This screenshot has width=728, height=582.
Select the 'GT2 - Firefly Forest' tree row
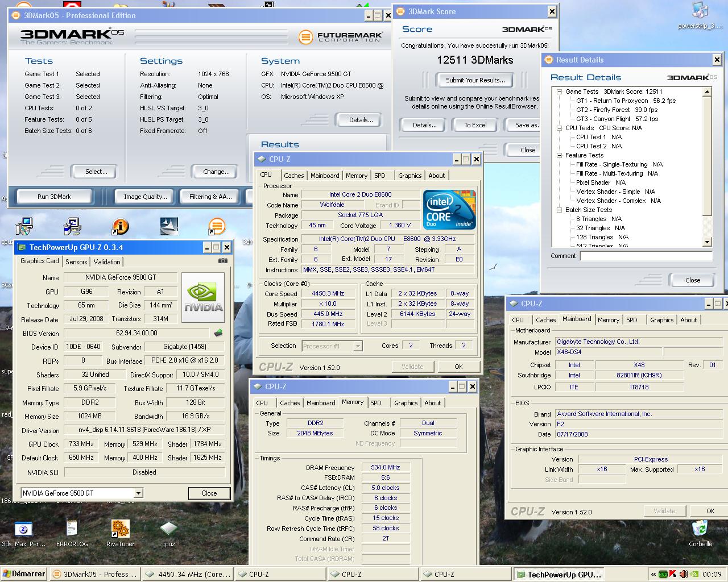pos(617,110)
